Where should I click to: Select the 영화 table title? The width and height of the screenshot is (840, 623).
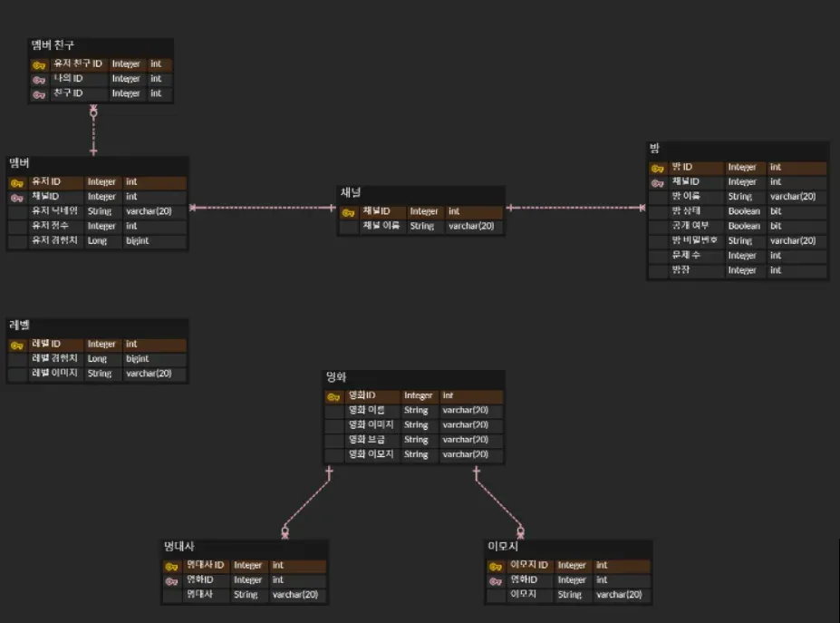[x=336, y=377]
